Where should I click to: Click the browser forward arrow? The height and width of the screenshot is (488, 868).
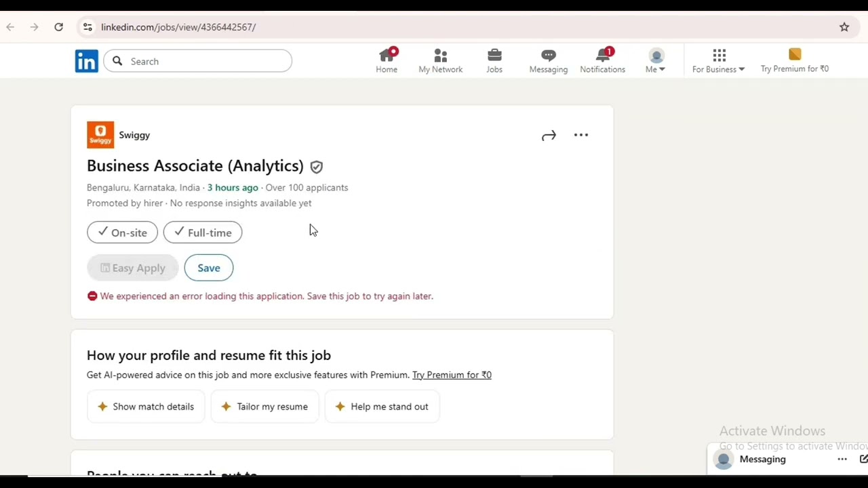[x=34, y=27]
